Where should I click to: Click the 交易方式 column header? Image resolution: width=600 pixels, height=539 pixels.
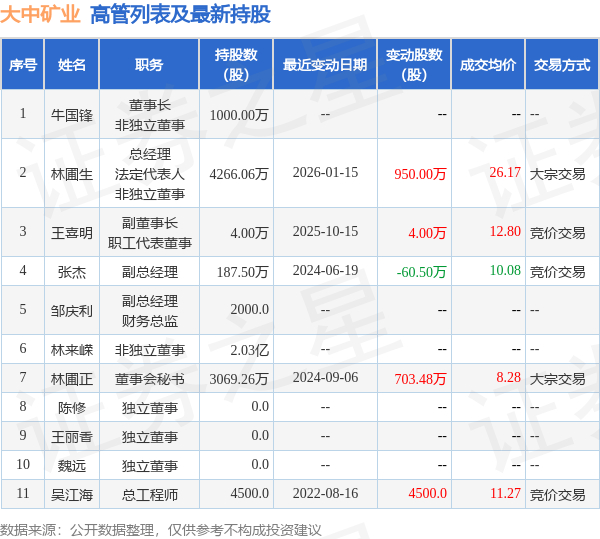click(562, 65)
